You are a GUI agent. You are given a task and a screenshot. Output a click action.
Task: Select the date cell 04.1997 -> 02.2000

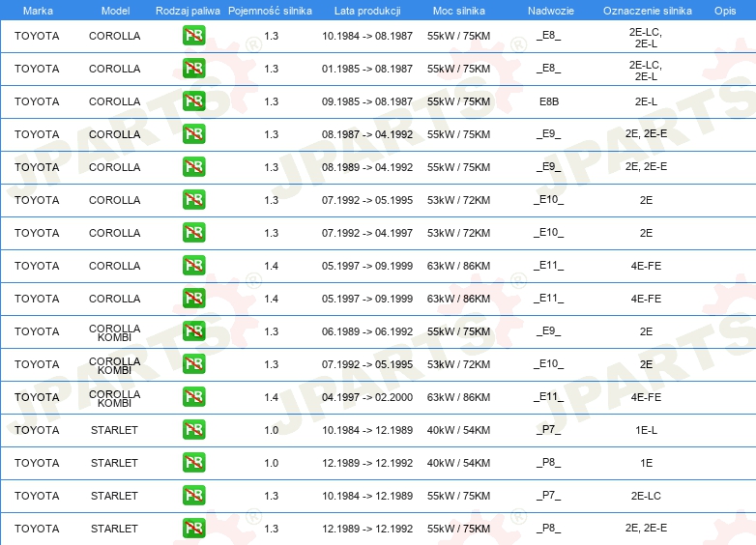tap(367, 397)
